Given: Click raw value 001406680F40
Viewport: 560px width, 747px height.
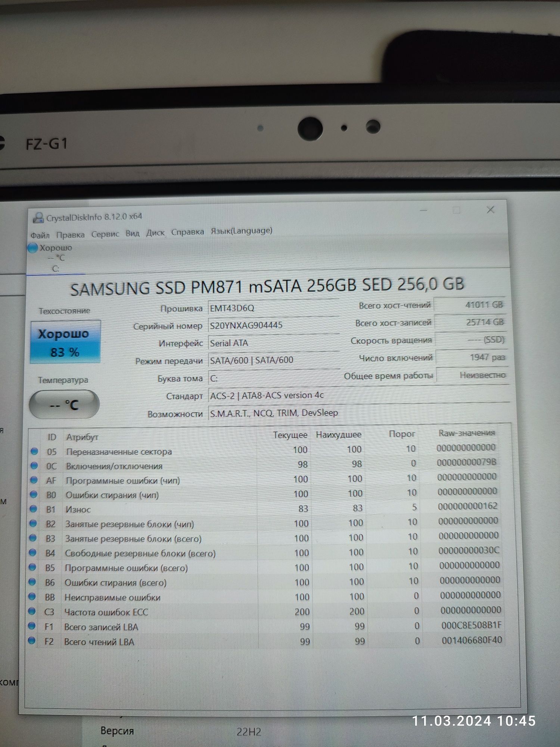Looking at the screenshot, I should 472,640.
